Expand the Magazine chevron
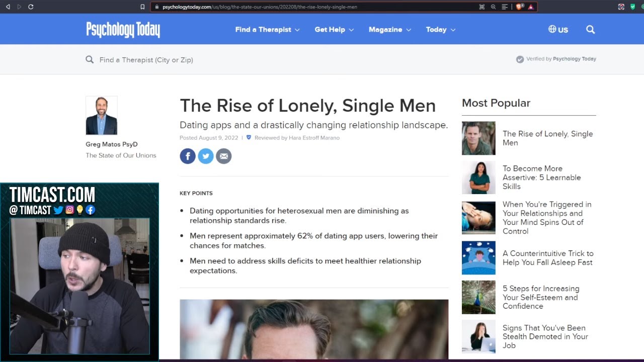The image size is (644, 362). coord(409,30)
